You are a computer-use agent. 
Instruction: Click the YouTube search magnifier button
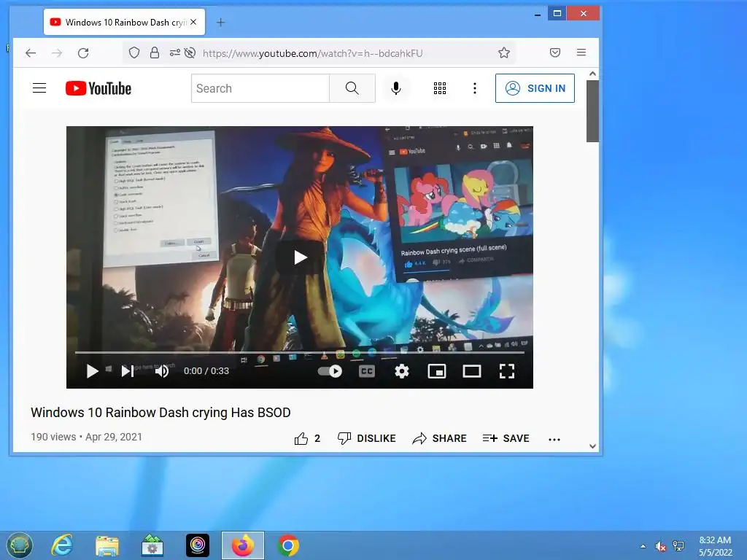352,88
